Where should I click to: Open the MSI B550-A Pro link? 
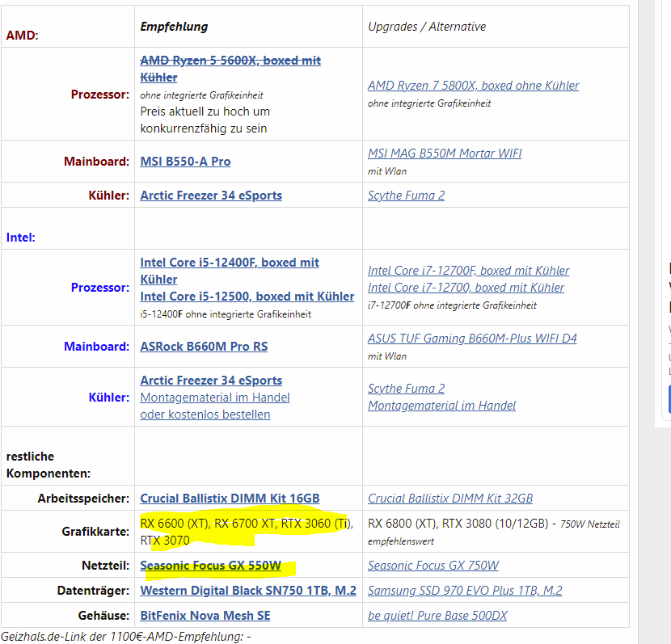pos(185,162)
